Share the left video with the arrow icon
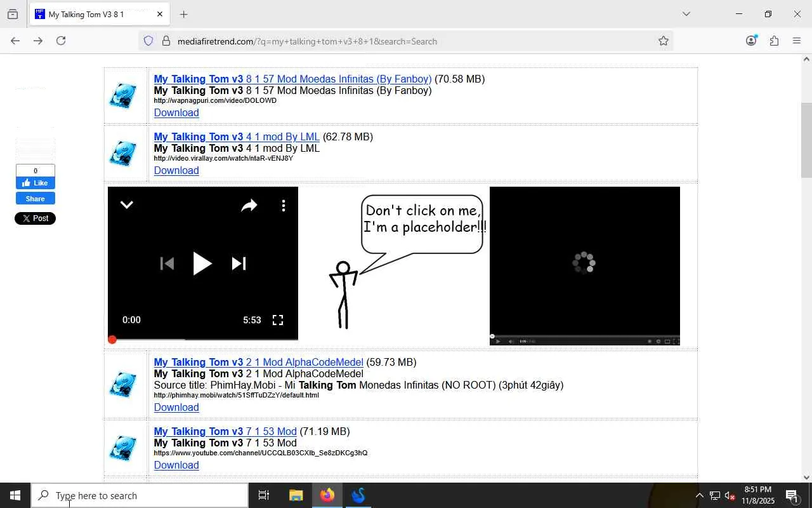This screenshot has width=812, height=508. click(x=249, y=205)
